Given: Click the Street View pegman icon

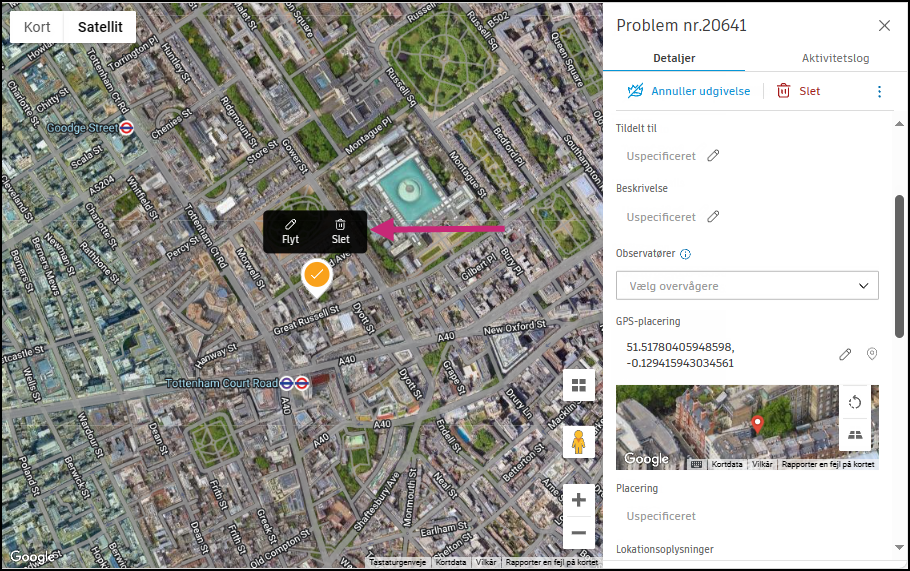Looking at the screenshot, I should point(579,442).
